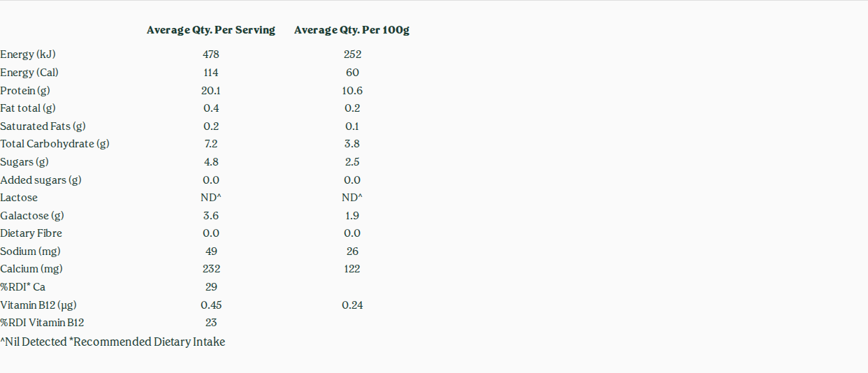Click the 20.1 protein per serving value
Viewport: 868px width, 373px height.
point(211,91)
